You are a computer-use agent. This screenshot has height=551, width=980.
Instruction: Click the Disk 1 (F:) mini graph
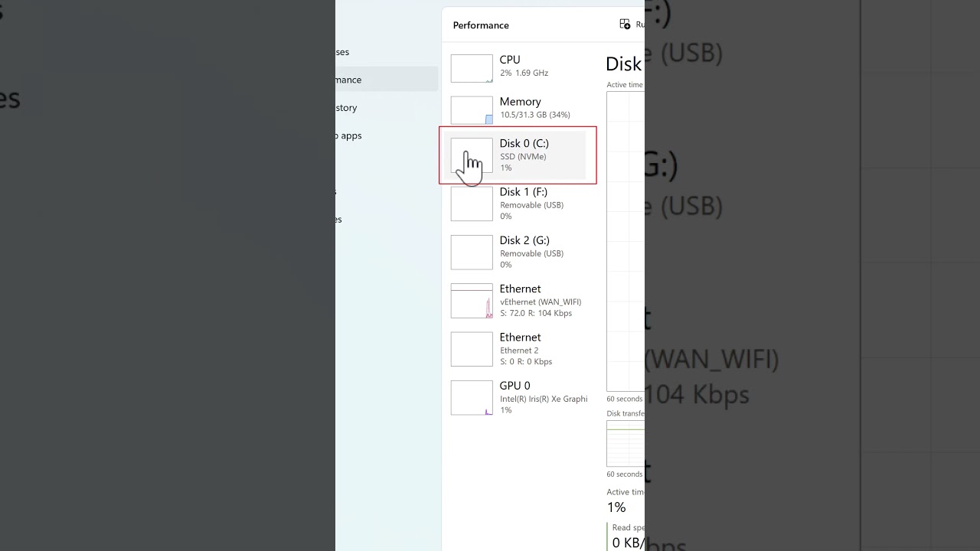(x=472, y=204)
